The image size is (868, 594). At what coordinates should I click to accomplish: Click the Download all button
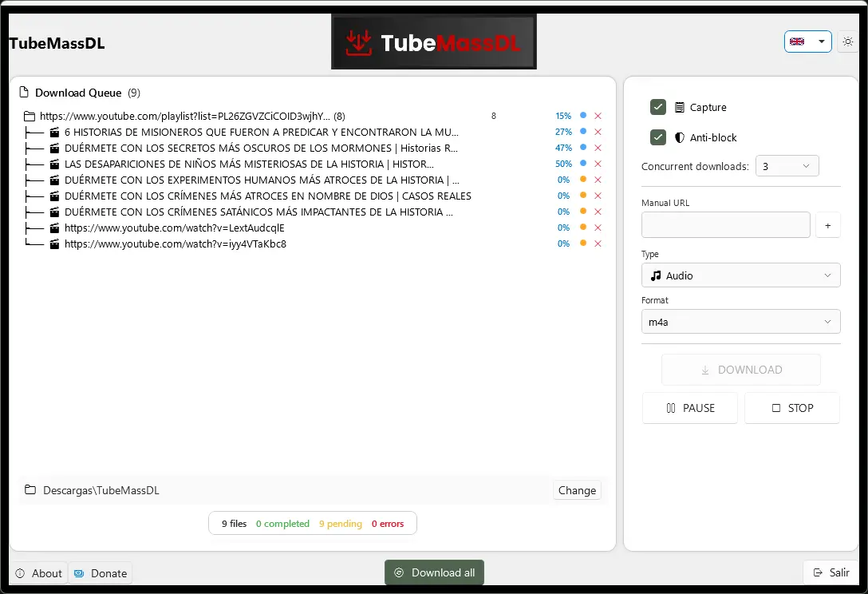[x=434, y=572]
